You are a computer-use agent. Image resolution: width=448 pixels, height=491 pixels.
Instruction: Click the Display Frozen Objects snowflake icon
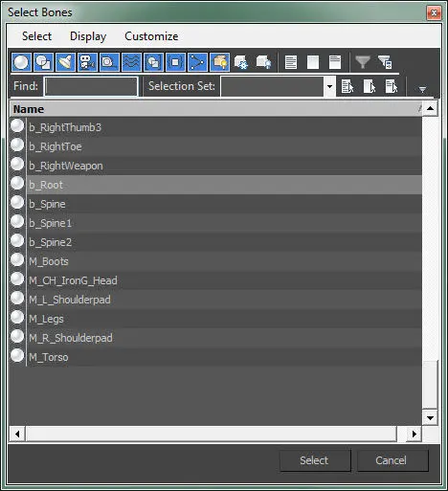point(241,62)
